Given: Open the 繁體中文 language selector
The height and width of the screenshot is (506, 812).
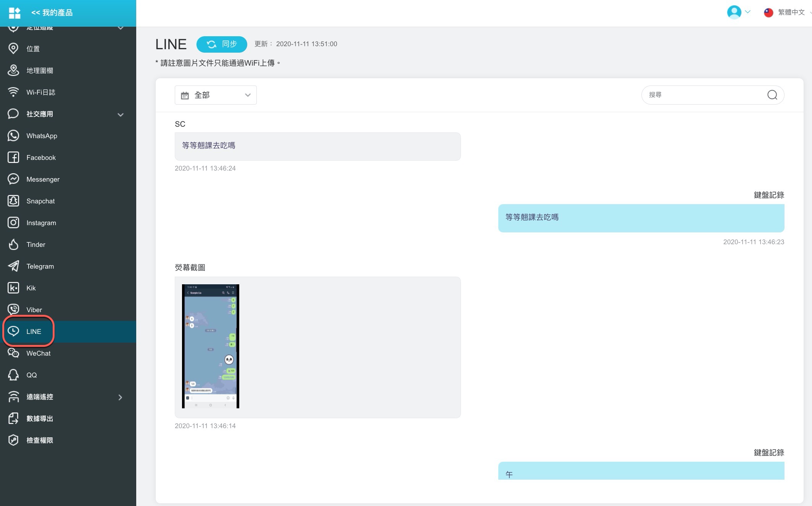Looking at the screenshot, I should point(791,12).
